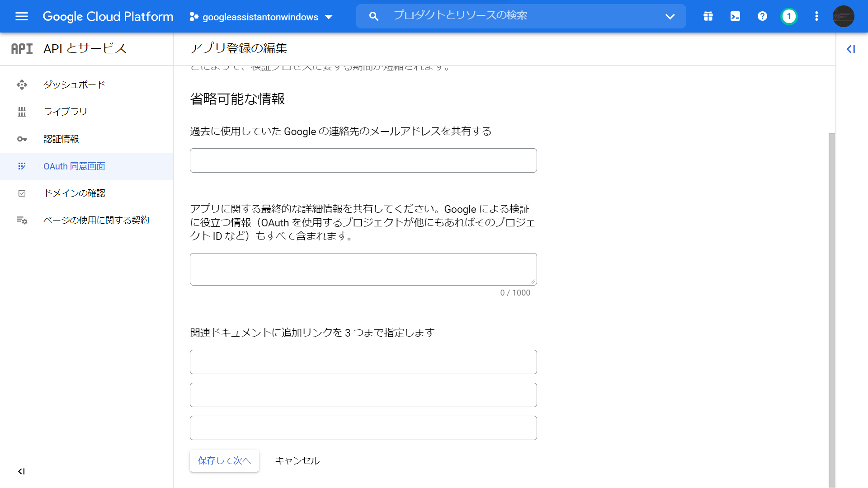Go to 認証情報 sidebar item
This screenshot has width=868, height=488.
61,139
